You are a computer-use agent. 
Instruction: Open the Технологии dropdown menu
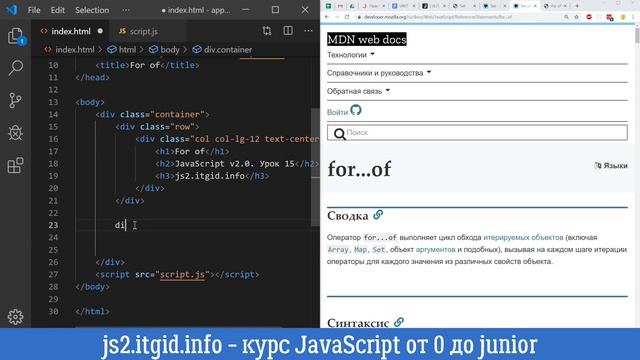click(351, 55)
